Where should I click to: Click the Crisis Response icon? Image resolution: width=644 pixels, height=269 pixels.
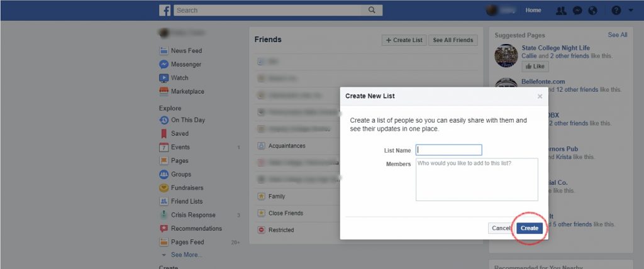(164, 215)
